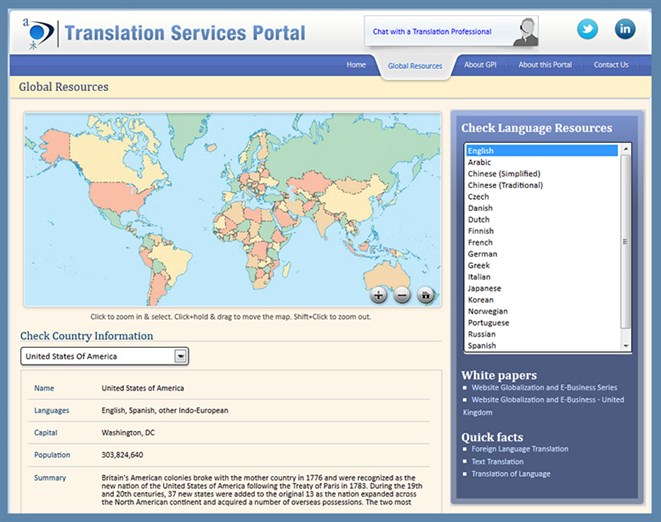Screen dimensions: 661x522
Task: Click the United States on the map
Action: click(120, 197)
